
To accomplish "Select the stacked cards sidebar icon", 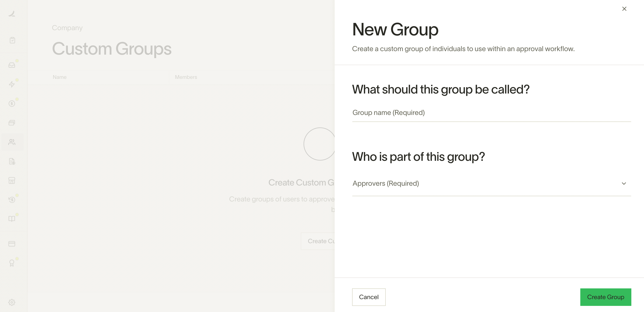I will point(12,123).
